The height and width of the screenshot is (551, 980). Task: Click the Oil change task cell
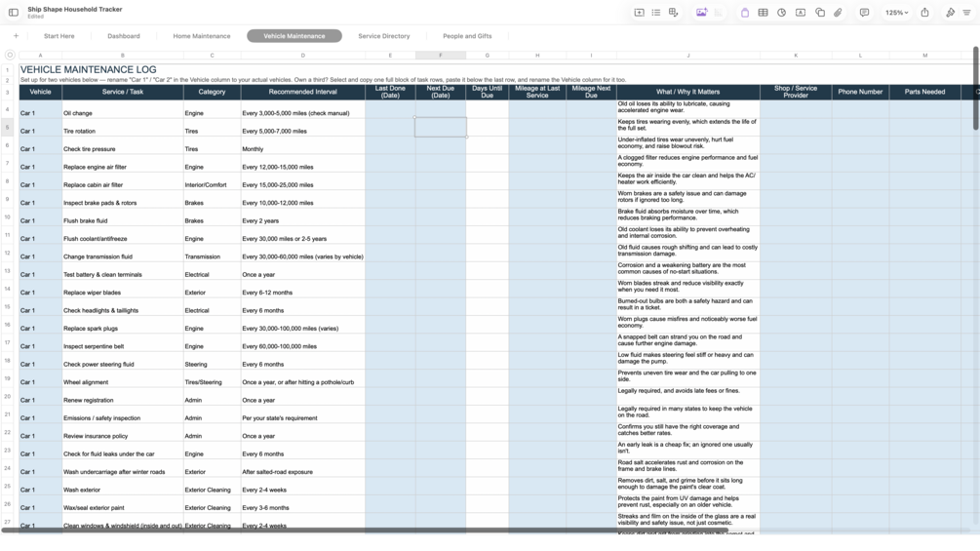123,110
